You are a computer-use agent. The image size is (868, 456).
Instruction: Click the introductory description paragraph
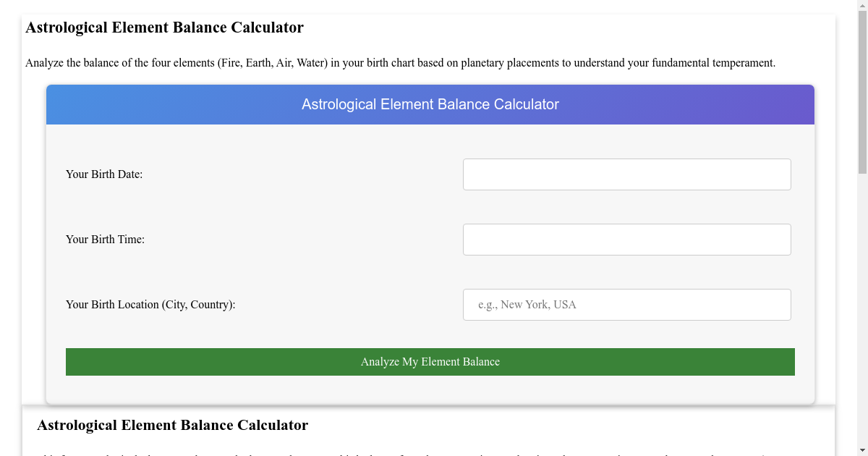pos(400,62)
